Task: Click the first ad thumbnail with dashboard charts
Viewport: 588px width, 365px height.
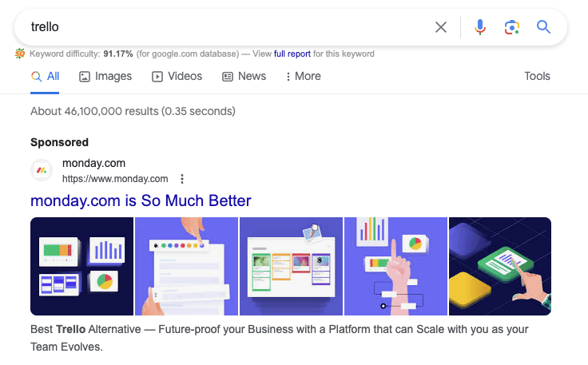Action: [x=81, y=266]
